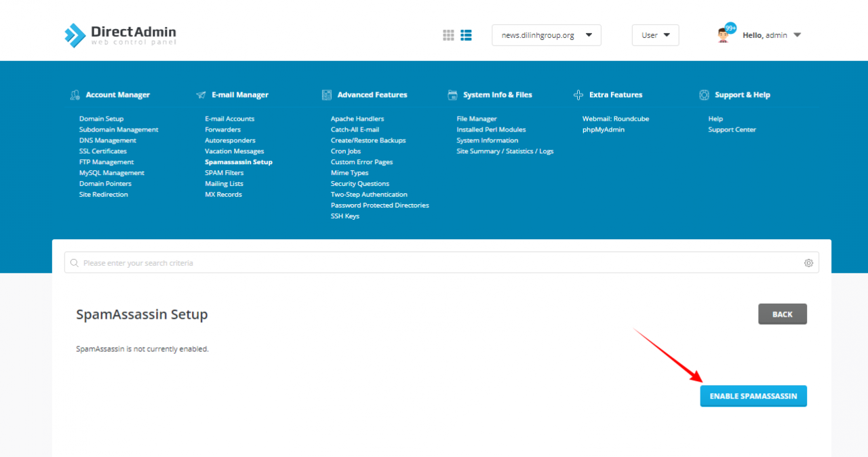
Task: Open the Help link
Action: (x=716, y=119)
